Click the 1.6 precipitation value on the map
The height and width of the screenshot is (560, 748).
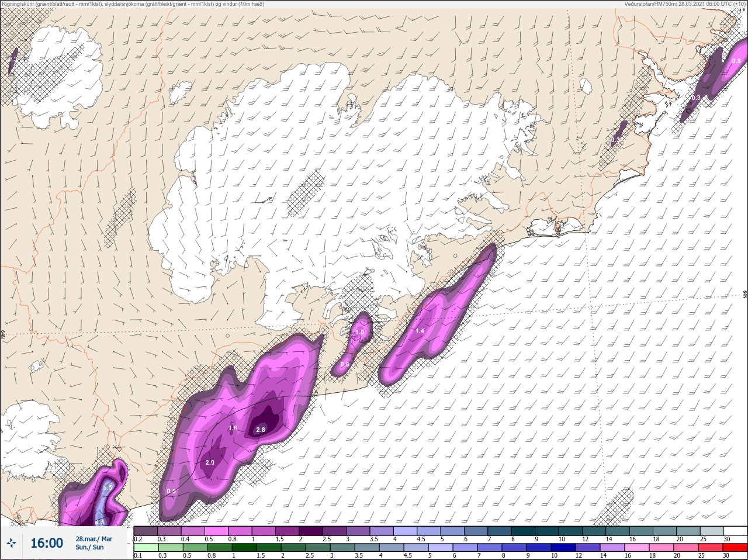click(233, 428)
